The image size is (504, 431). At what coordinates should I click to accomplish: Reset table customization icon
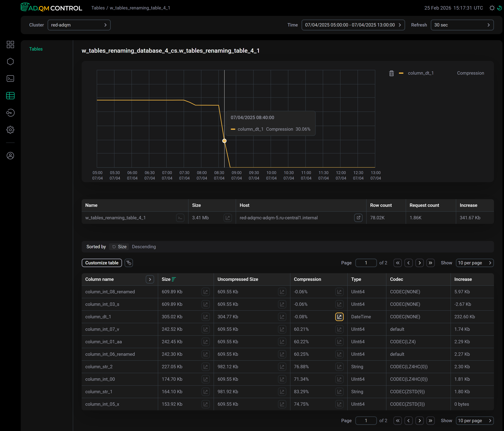click(x=129, y=263)
